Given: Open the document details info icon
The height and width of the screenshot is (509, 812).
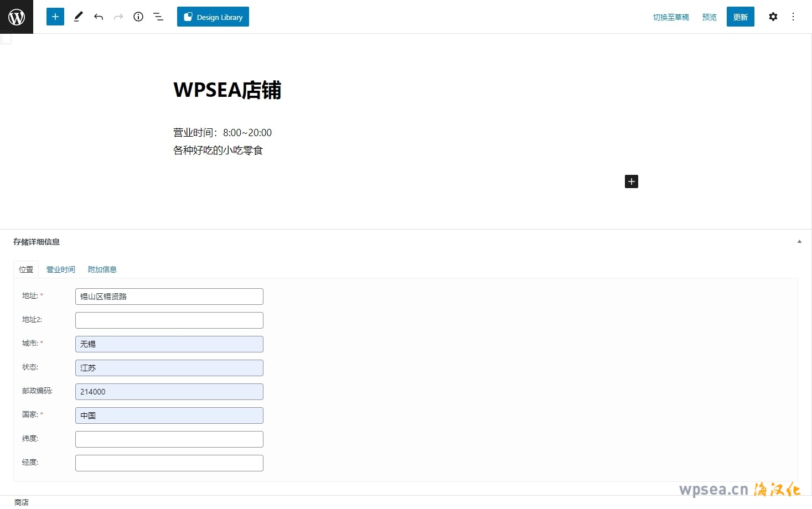Looking at the screenshot, I should (138, 17).
